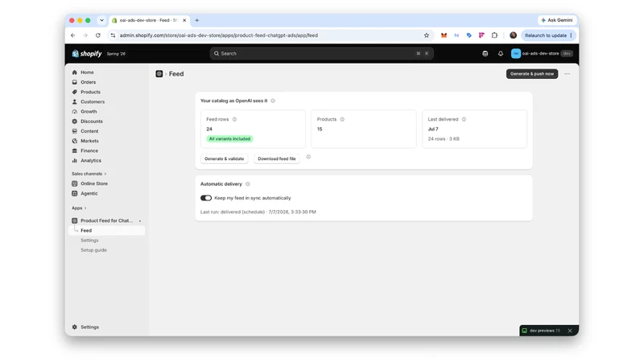This screenshot has width=644, height=362.
Task: Show info for Last delivered
Action: click(464, 119)
